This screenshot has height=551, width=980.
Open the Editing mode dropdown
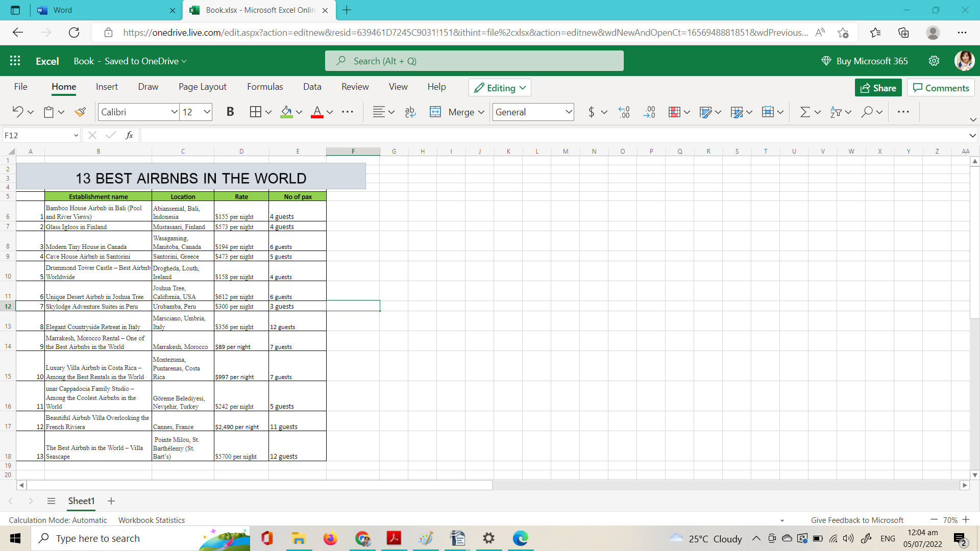pos(500,88)
